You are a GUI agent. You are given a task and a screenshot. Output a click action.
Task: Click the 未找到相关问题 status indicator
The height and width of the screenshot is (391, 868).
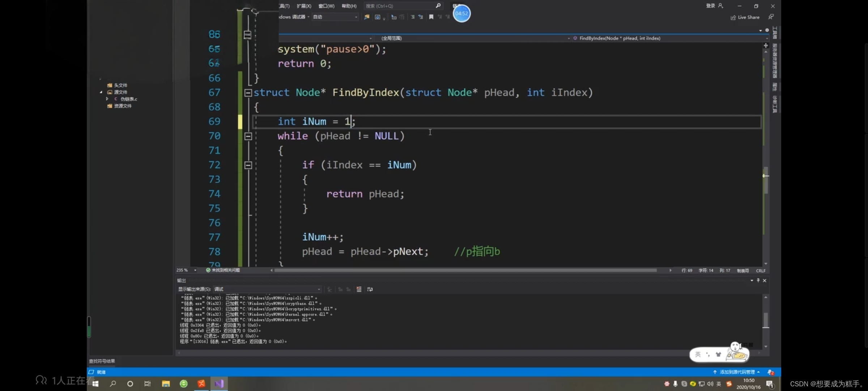coord(223,270)
